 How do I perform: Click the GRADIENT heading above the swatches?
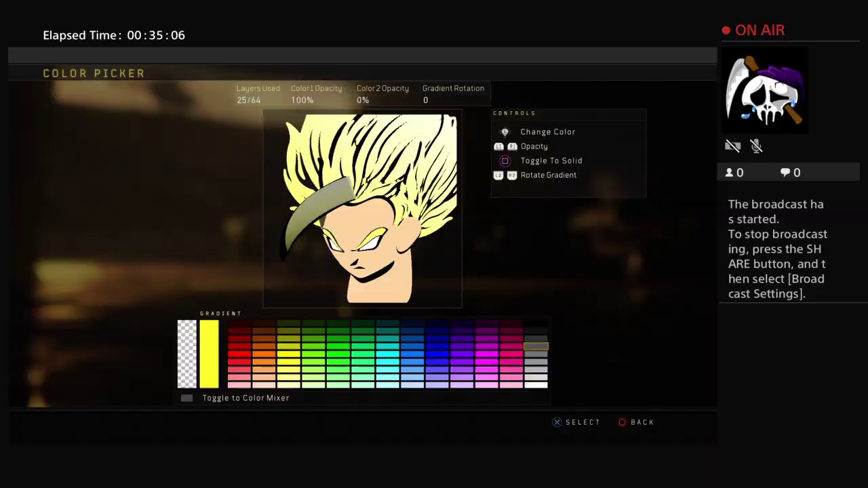(x=220, y=314)
